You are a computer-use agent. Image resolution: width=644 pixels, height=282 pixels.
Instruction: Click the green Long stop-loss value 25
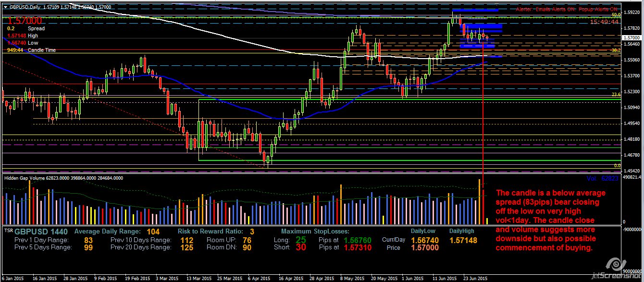pos(301,240)
